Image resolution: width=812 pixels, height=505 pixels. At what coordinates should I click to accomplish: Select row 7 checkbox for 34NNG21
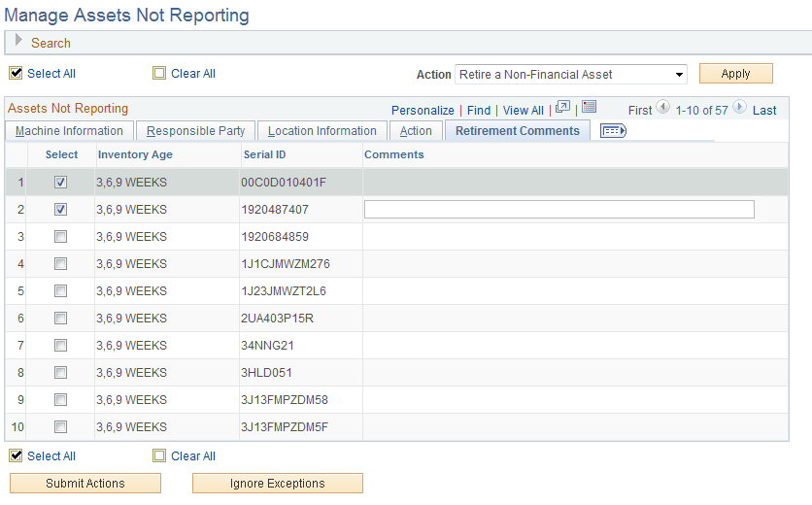click(60, 346)
